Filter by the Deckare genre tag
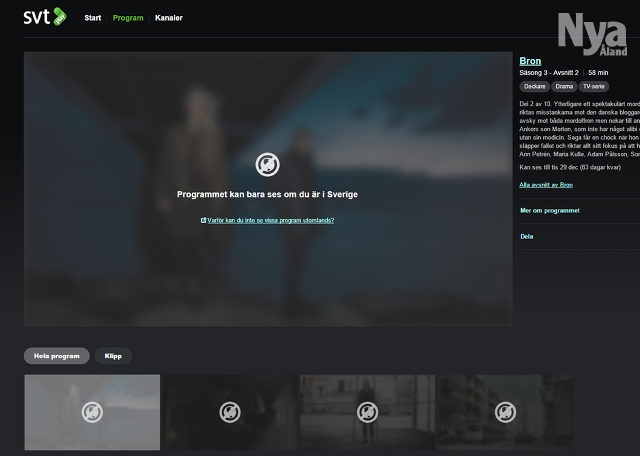This screenshot has height=456, width=640. [x=534, y=87]
